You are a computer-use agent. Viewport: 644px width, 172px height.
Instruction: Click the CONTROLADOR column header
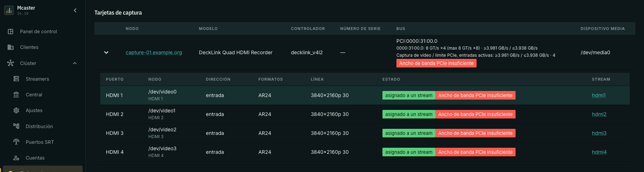[308, 29]
